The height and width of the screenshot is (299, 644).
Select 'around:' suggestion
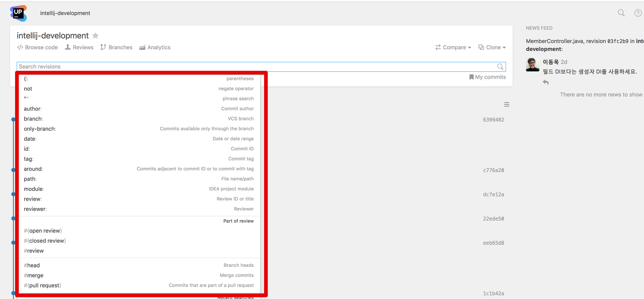(139, 169)
